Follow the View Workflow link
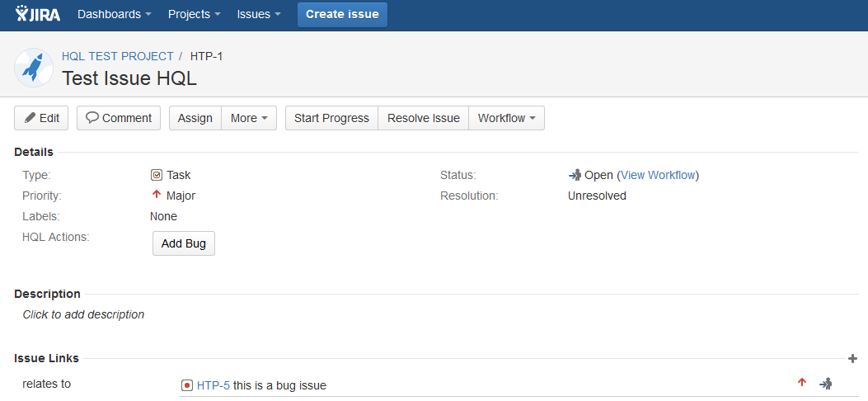Viewport: 868px width, 401px height. click(x=658, y=175)
